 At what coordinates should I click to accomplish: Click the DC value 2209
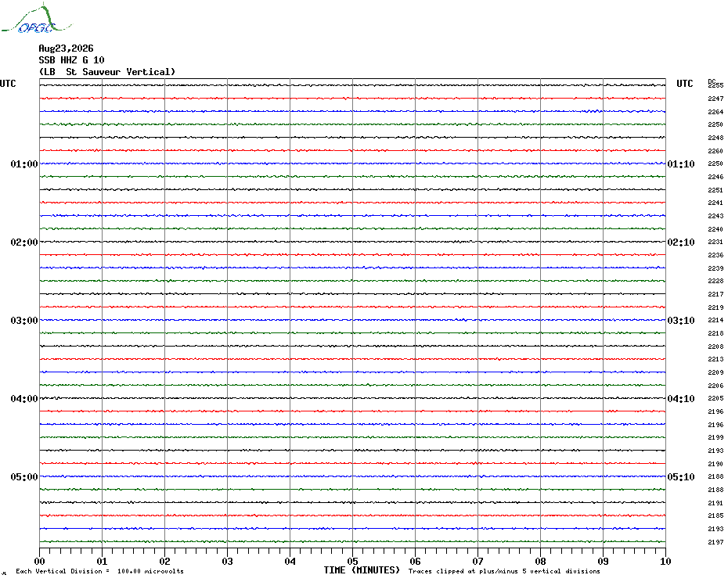[x=715, y=372]
